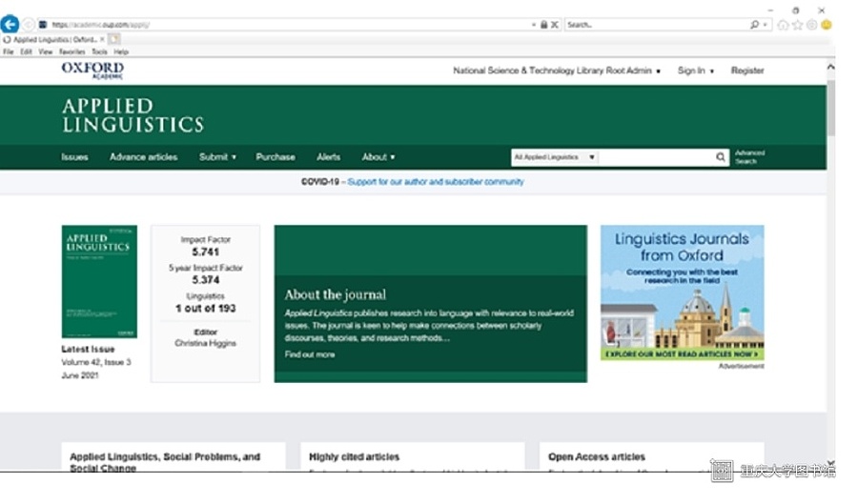
Task: Expand the address bar history dropdown arrow
Action: tap(534, 25)
